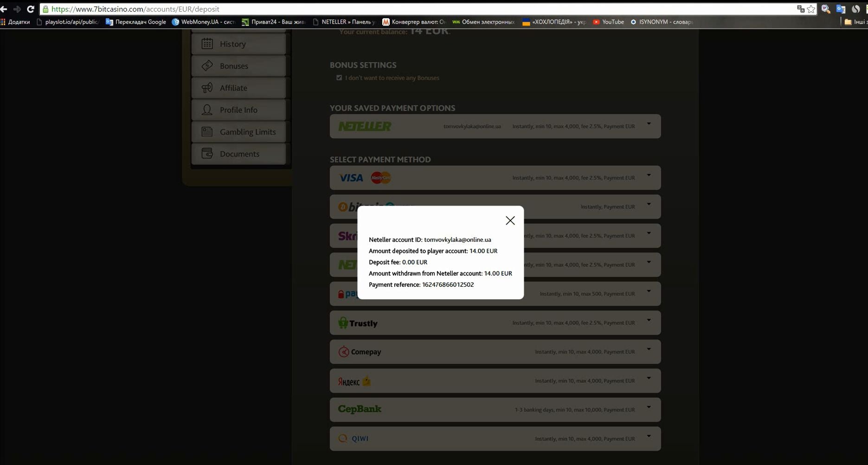
Task: Open Bonuses in the account sidebar
Action: tap(238, 66)
